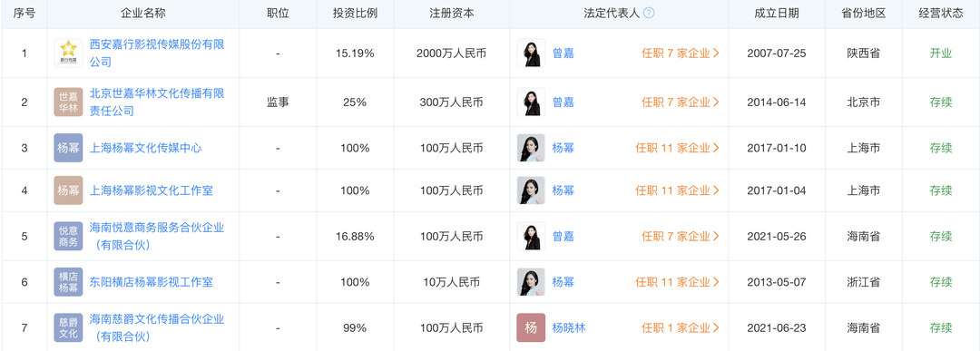Click the 悦意商务 company badge icon
Image resolution: width=980 pixels, height=351 pixels.
68,236
